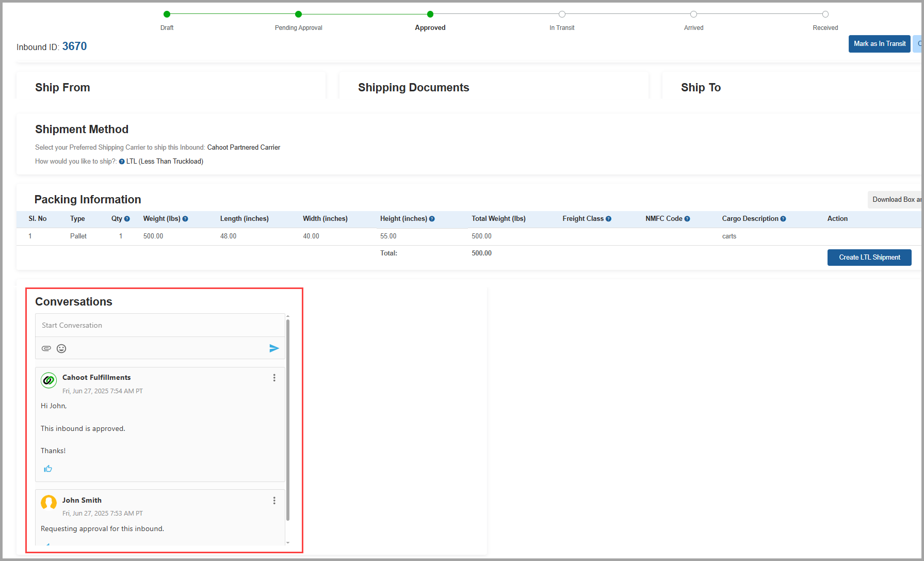Click the Width (inches) column header
This screenshot has width=924, height=561.
click(325, 219)
